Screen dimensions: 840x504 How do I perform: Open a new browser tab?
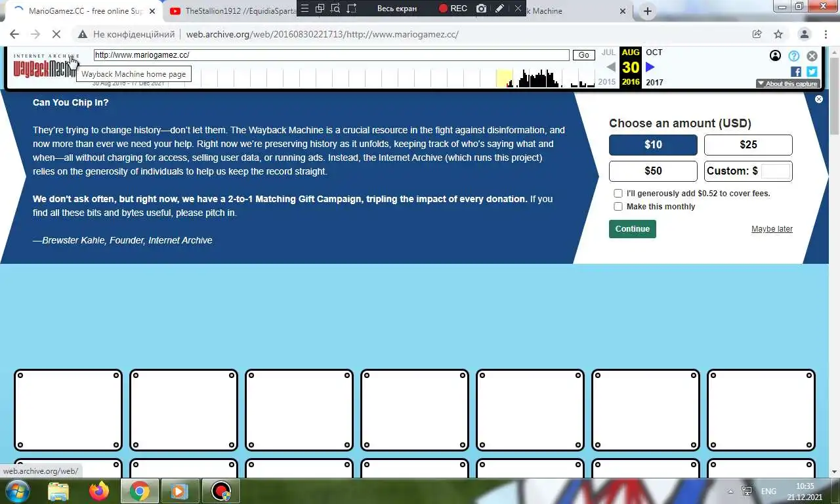click(648, 11)
